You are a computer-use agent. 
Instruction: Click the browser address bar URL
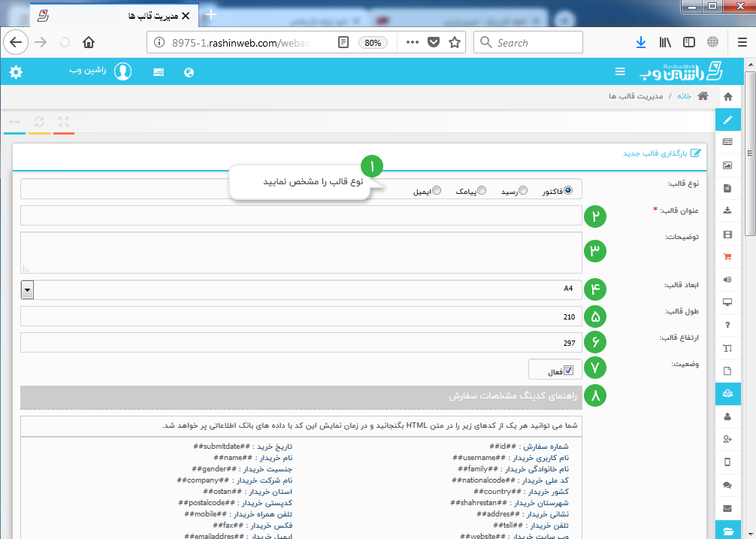[241, 42]
